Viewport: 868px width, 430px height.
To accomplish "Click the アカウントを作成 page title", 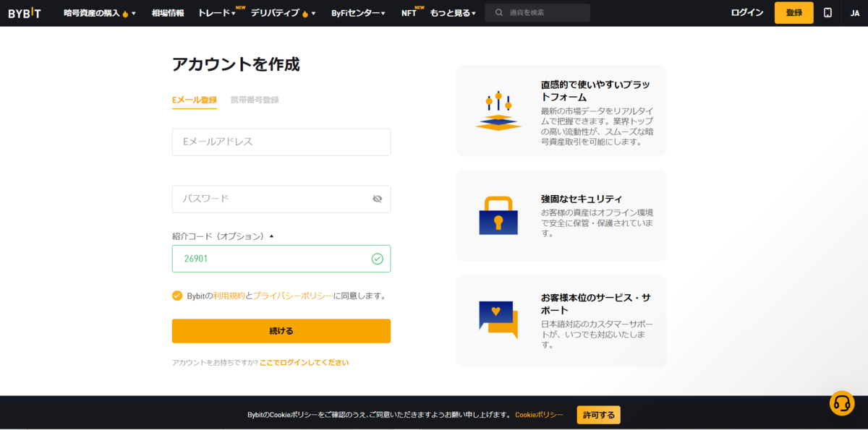I will [x=236, y=64].
